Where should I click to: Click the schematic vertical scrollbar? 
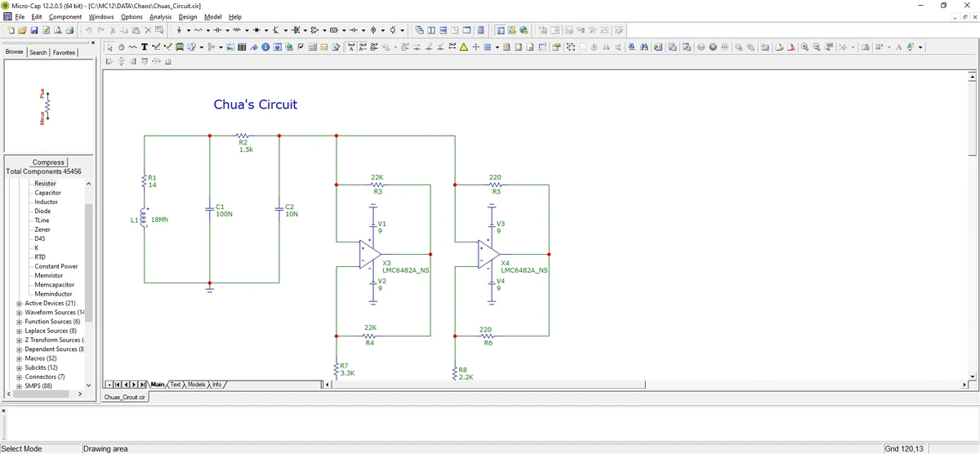tap(972, 225)
